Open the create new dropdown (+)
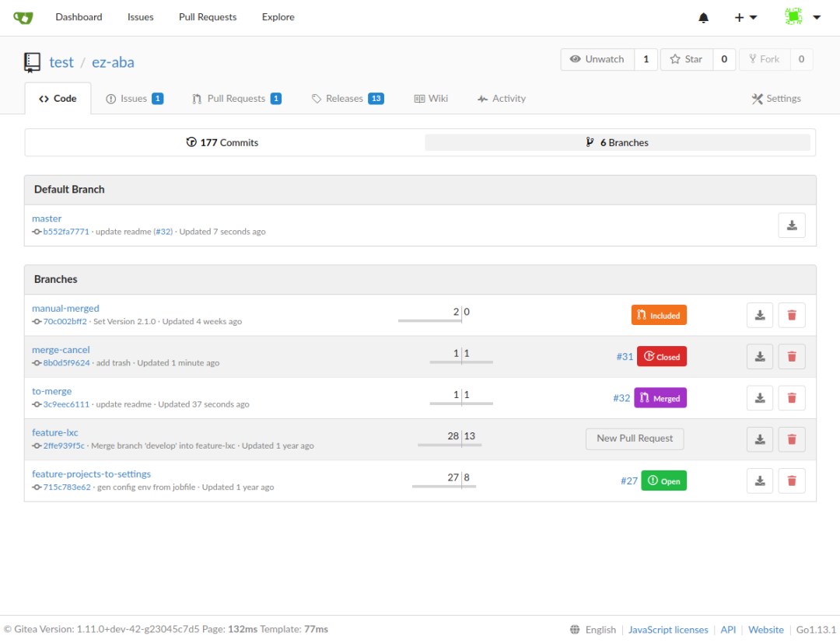 (x=745, y=16)
